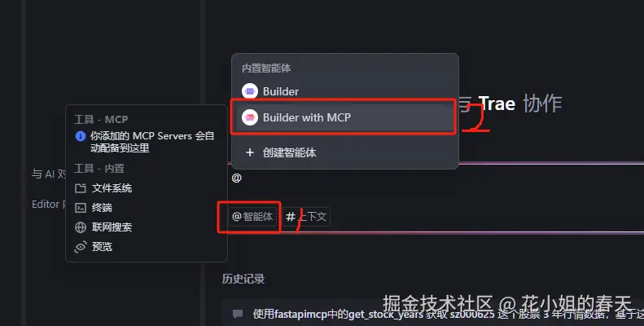Click the plus icon beside 创建智能体

click(x=250, y=153)
